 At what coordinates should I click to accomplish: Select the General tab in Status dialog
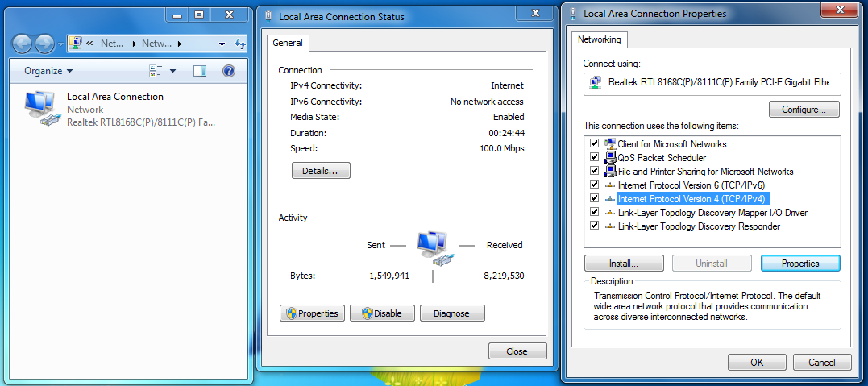tap(287, 43)
